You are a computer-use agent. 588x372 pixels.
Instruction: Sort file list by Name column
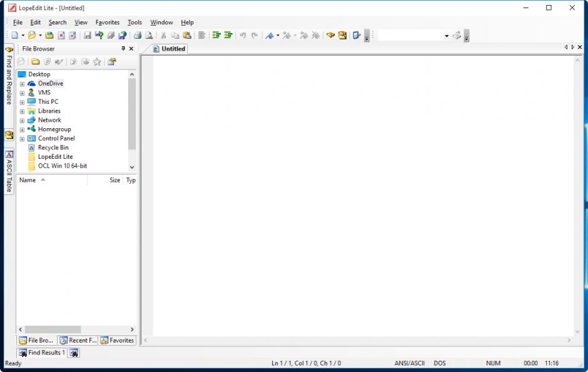point(52,180)
